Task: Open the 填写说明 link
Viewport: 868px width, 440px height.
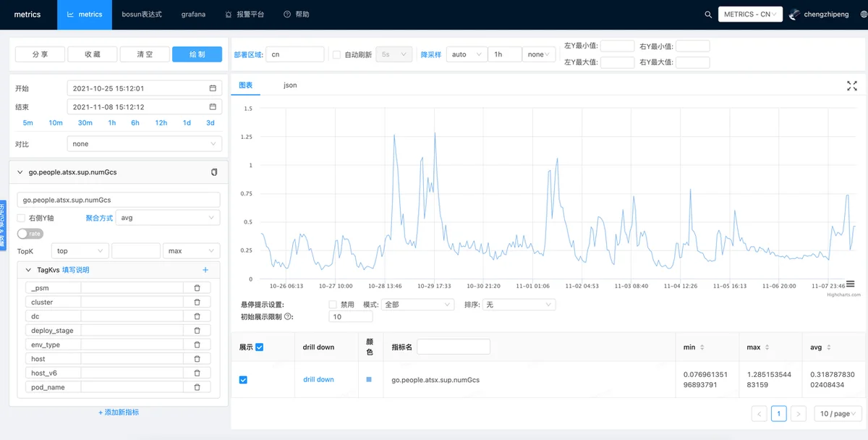Action: 75,270
